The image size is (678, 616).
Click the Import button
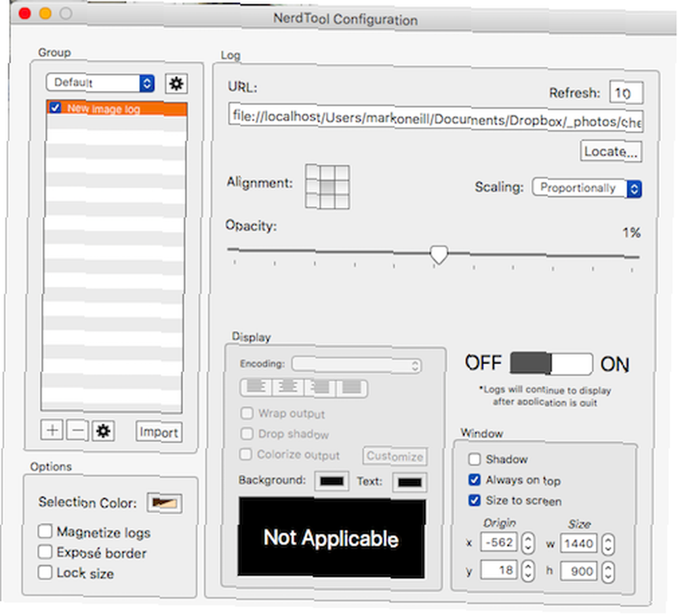click(x=159, y=431)
